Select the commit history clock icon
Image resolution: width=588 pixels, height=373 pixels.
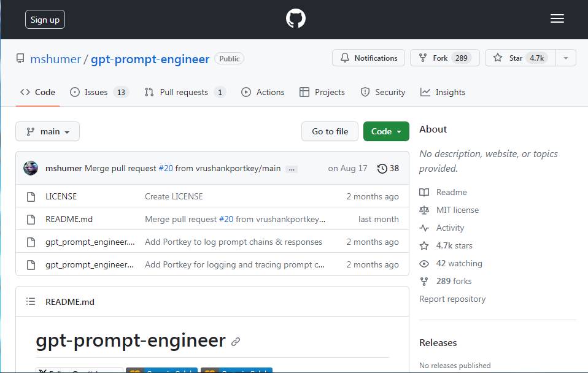[x=381, y=168]
